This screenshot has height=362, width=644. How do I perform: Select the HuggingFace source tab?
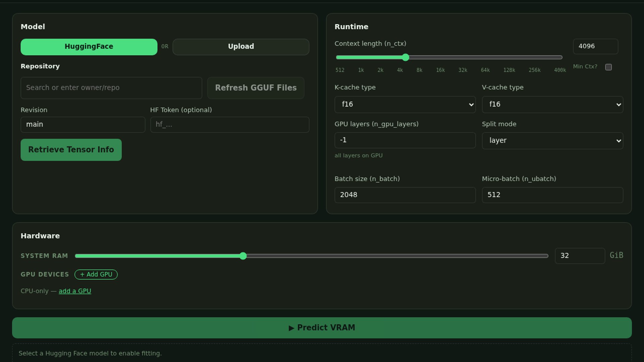click(x=89, y=47)
